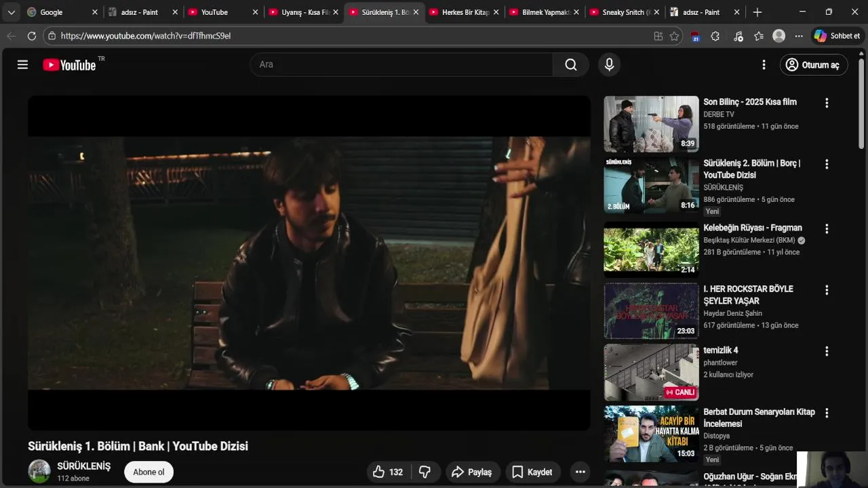
Task: Click the Haydar Deniz Şahin channel name
Action: [732, 313]
